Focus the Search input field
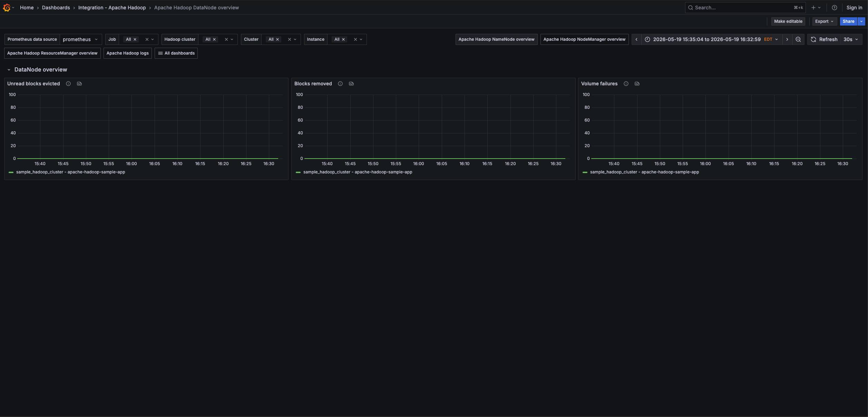Screen dimensions: 868x417 coord(745,8)
